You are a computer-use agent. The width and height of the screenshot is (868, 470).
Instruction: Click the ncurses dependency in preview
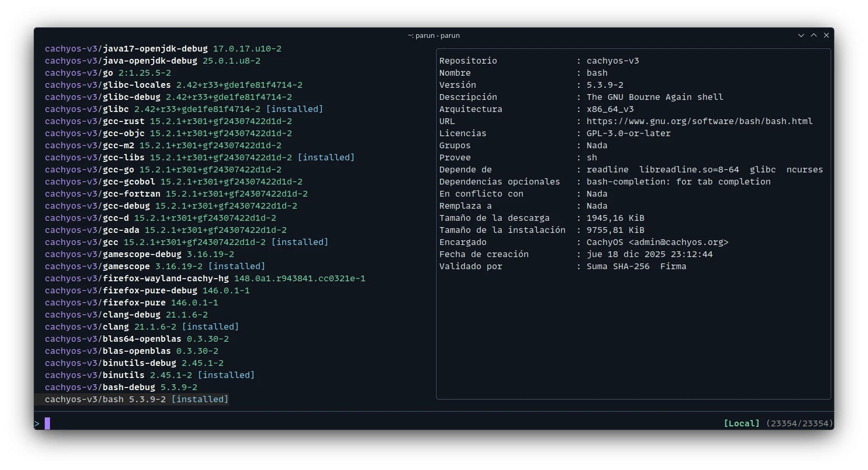(x=805, y=170)
